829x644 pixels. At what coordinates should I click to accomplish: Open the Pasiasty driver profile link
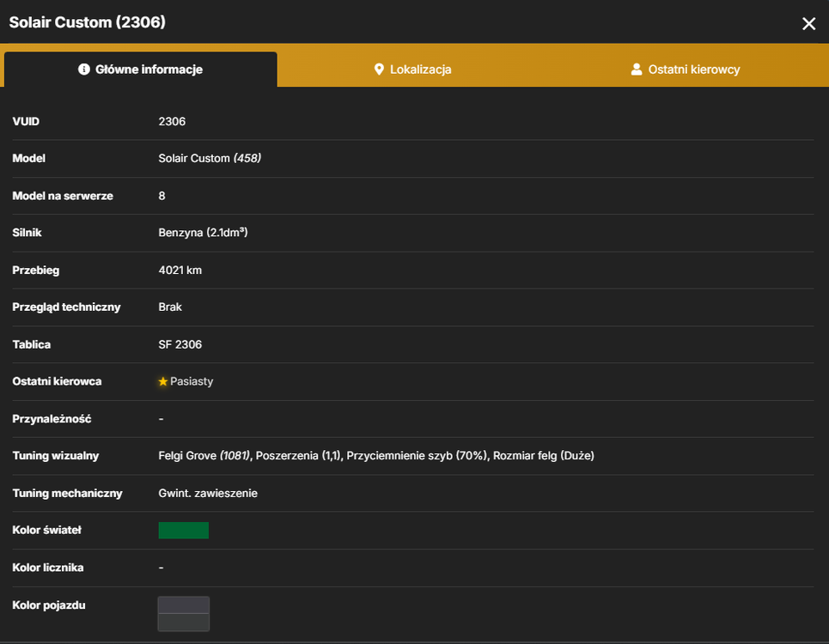point(192,381)
